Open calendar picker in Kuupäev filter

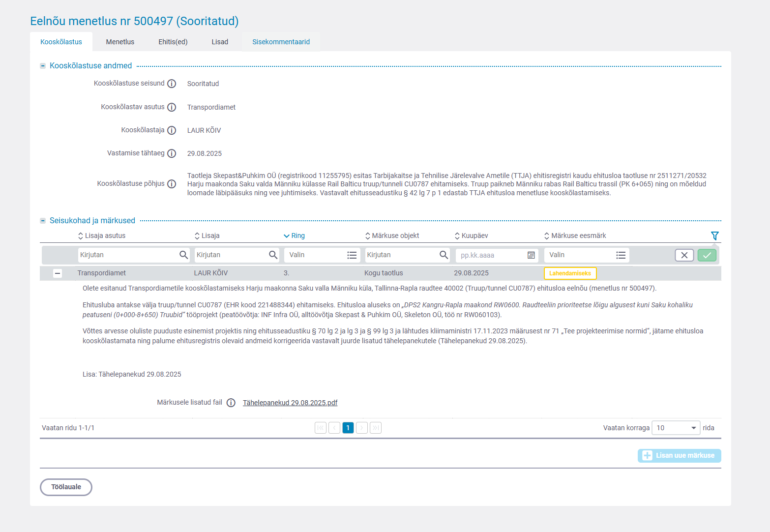(531, 255)
